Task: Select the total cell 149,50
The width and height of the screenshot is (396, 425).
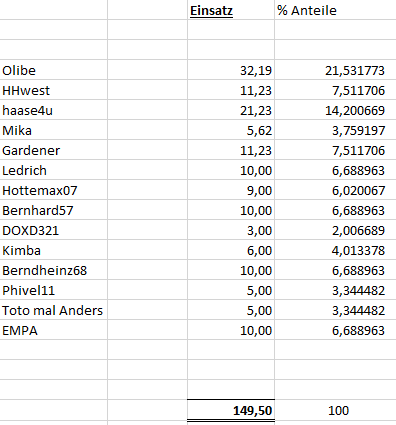Action: click(231, 410)
